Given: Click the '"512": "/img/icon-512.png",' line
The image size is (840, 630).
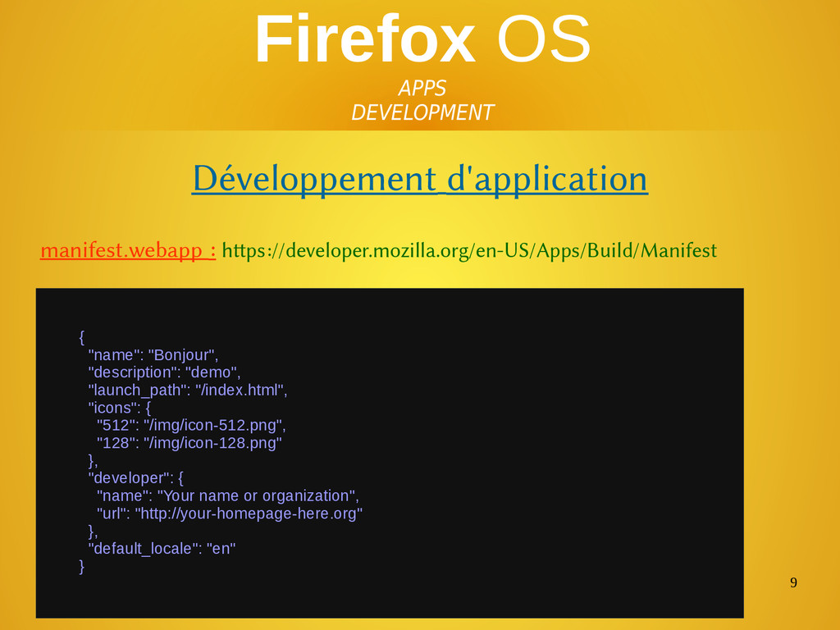Looking at the screenshot, I should [x=191, y=426].
